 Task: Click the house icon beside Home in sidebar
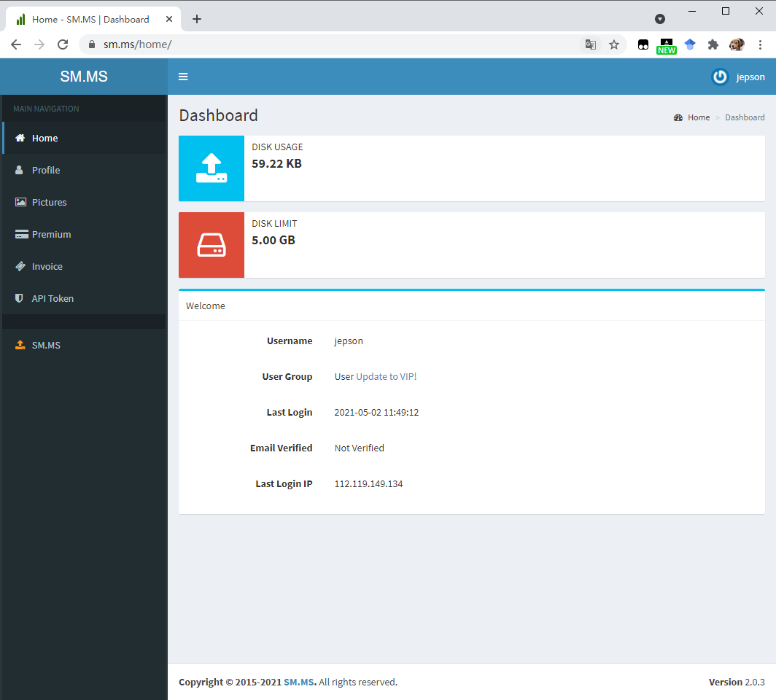click(x=20, y=138)
